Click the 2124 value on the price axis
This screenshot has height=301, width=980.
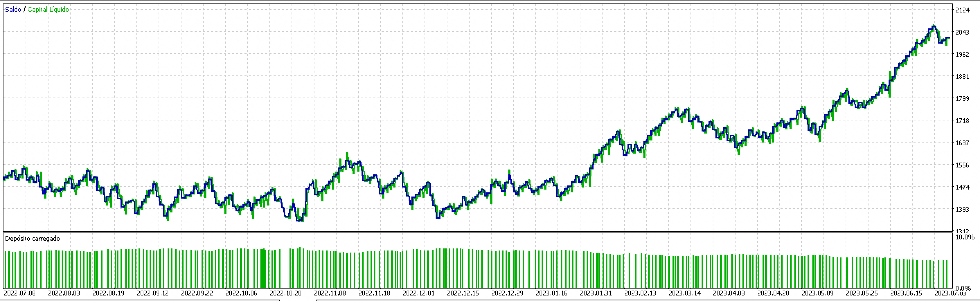[x=962, y=10]
